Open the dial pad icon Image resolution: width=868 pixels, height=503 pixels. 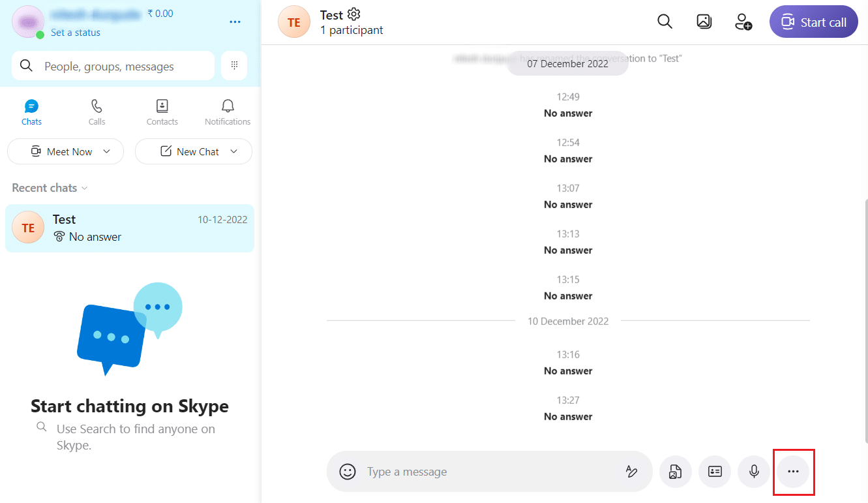pos(234,65)
